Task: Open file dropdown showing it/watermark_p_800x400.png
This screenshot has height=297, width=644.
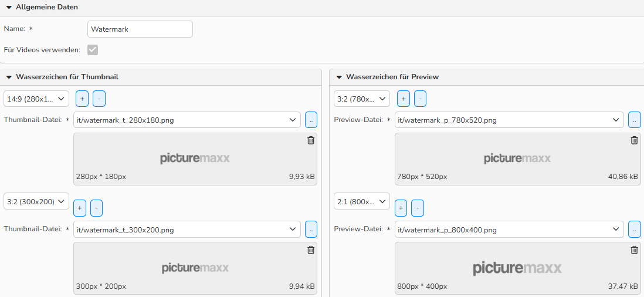Action: [x=509, y=230]
